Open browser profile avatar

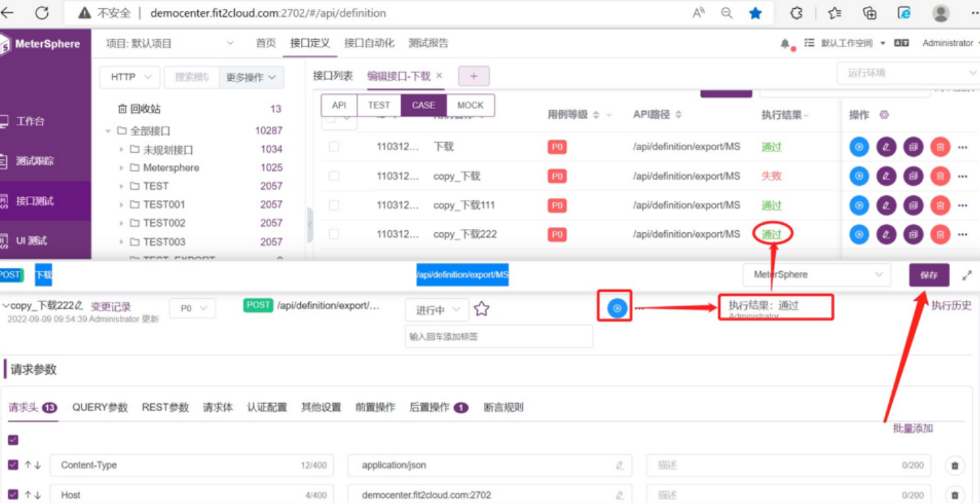941,13
